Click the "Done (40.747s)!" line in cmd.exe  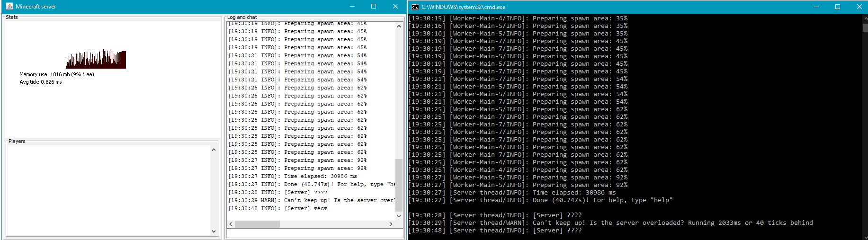click(x=541, y=200)
